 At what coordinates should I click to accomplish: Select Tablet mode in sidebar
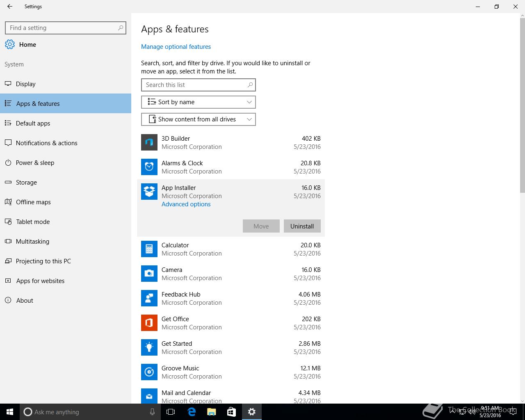(x=66, y=221)
